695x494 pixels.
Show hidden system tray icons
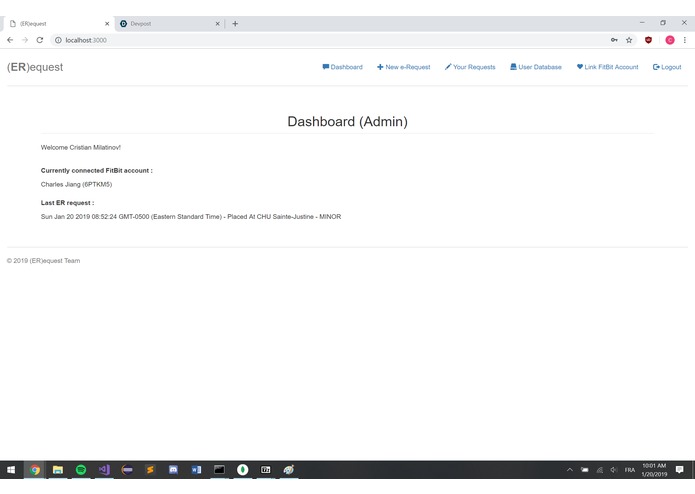[x=570, y=470]
